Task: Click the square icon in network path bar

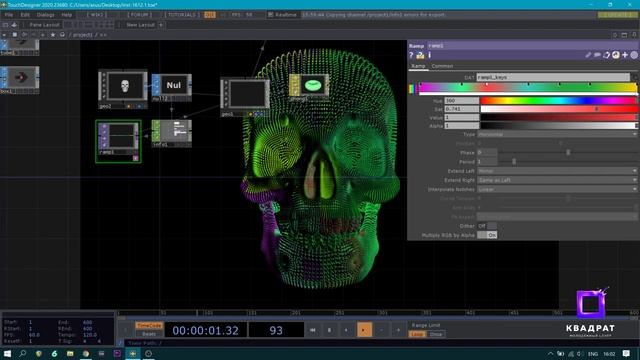Action: (15, 35)
